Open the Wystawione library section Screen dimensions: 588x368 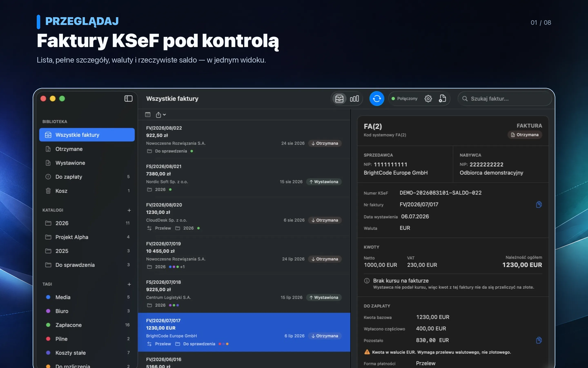(87, 163)
